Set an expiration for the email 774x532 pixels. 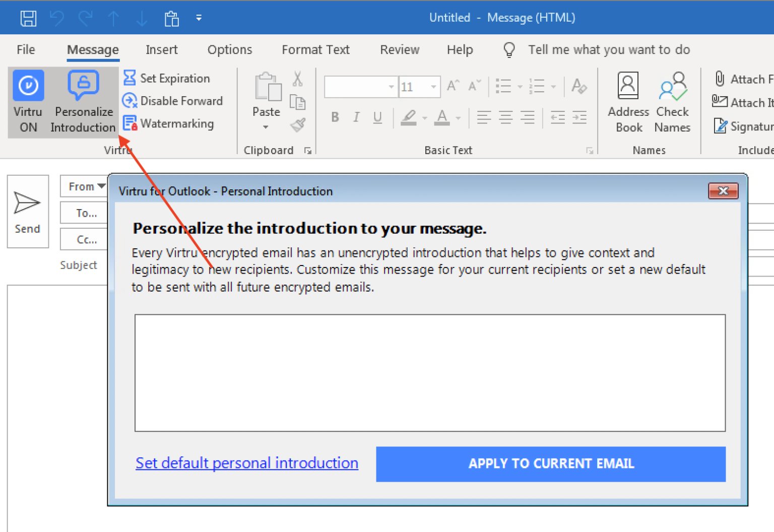pyautogui.click(x=168, y=78)
